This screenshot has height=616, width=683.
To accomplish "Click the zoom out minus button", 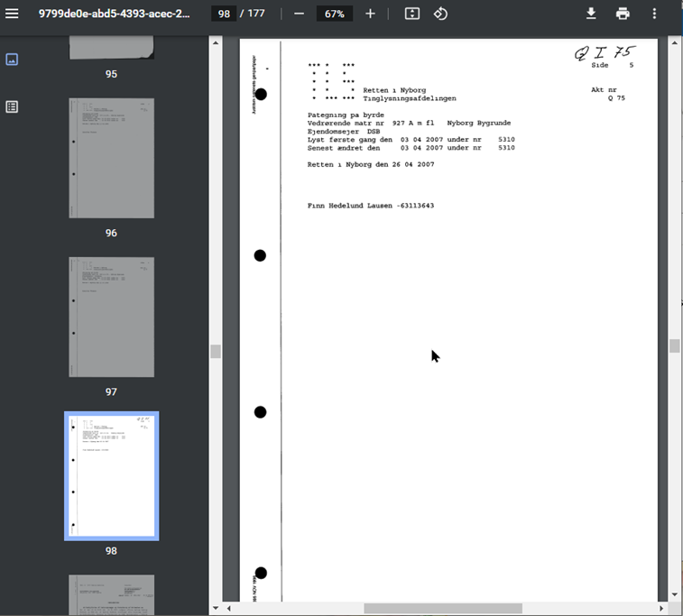I will coord(299,14).
